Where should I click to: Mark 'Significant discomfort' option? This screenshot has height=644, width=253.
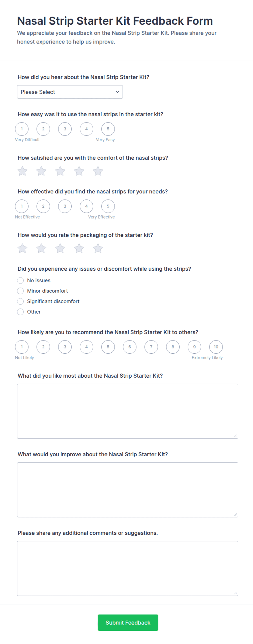(20, 301)
